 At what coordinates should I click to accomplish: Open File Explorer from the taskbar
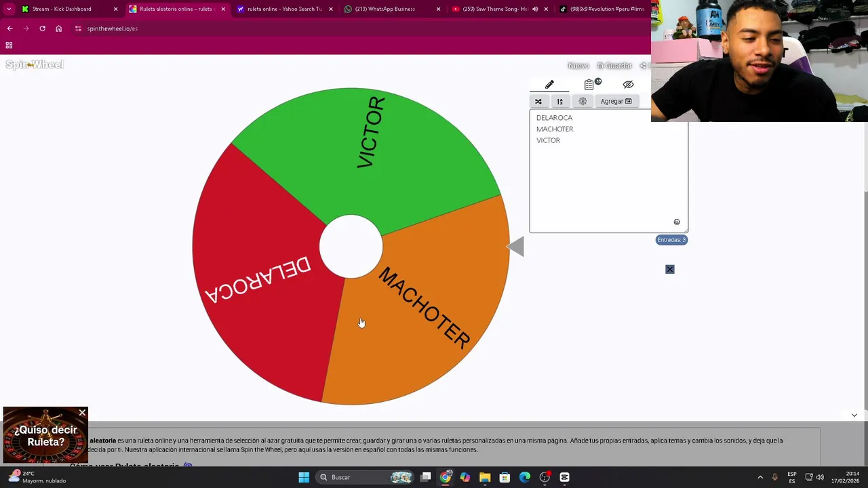[485, 477]
